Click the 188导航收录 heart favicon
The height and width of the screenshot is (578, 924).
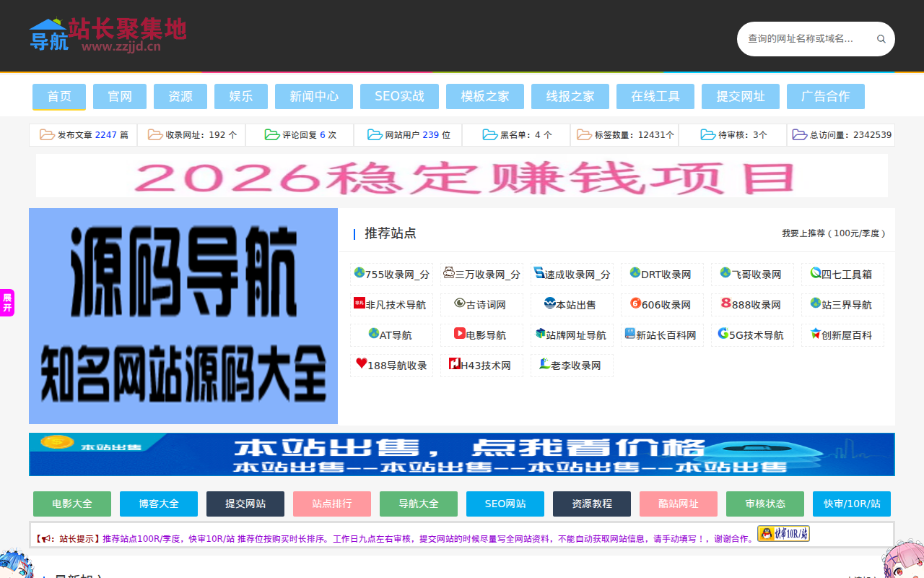[362, 363]
